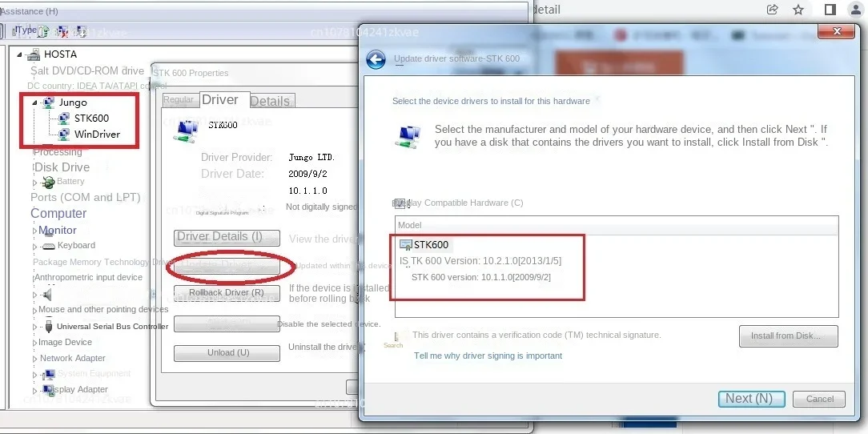
Task: Expand the Universal Serial Bus Controller node
Action: pyautogui.click(x=35, y=327)
